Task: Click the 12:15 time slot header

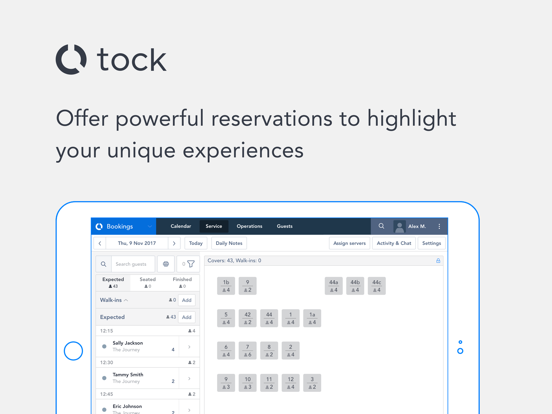Action: [x=148, y=331]
